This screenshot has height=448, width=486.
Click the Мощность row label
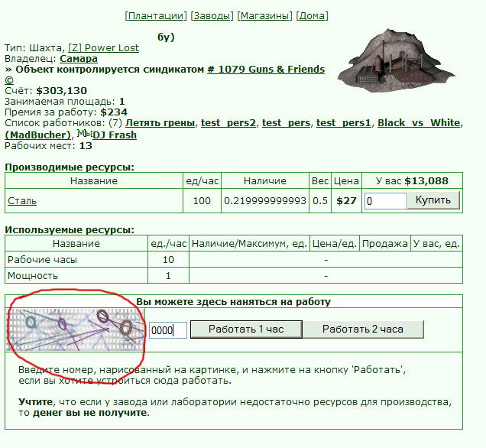coord(33,276)
